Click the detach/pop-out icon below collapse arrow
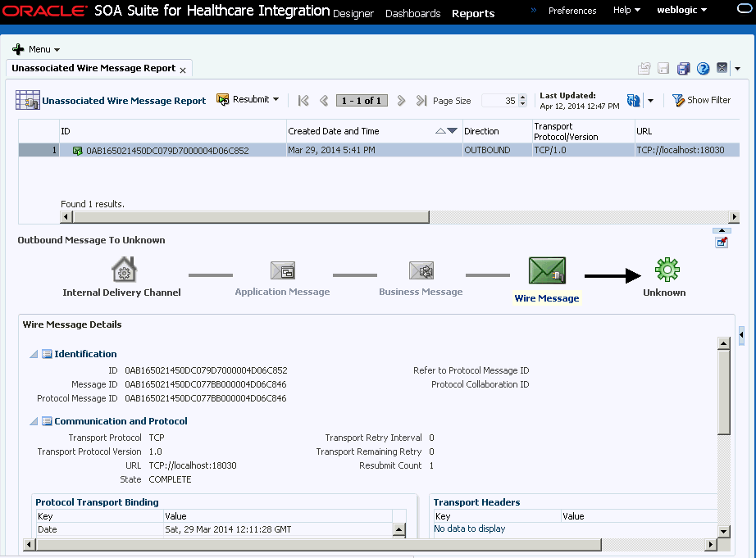This screenshot has height=558, width=756. click(722, 243)
